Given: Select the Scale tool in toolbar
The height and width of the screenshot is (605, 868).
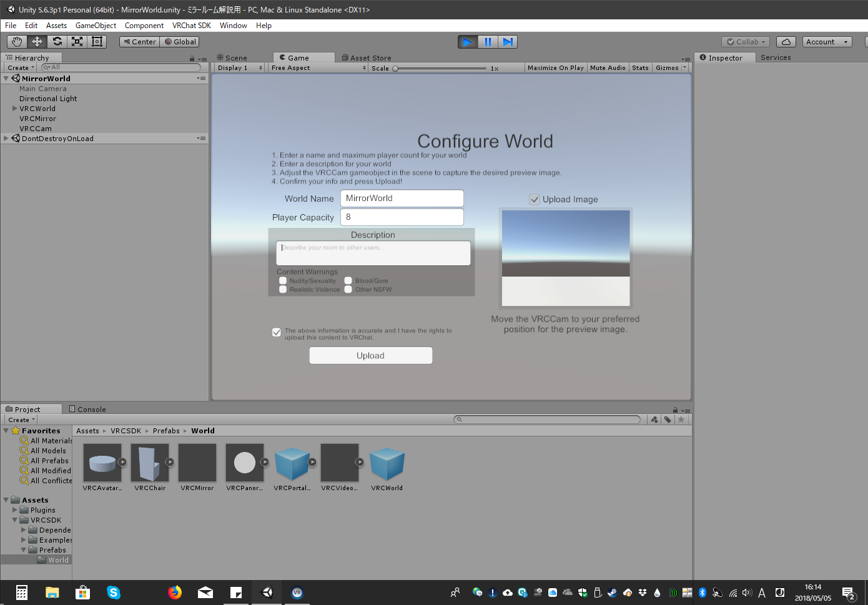Looking at the screenshot, I should [77, 42].
